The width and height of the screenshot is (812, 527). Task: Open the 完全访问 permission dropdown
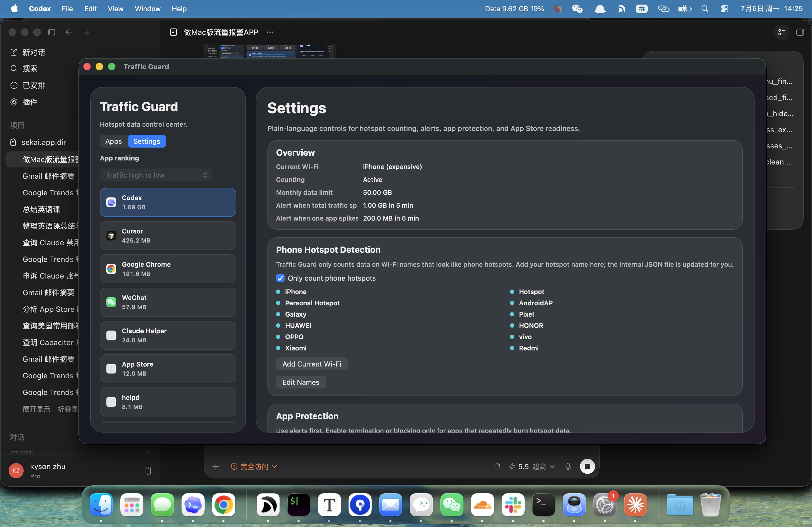pos(253,466)
